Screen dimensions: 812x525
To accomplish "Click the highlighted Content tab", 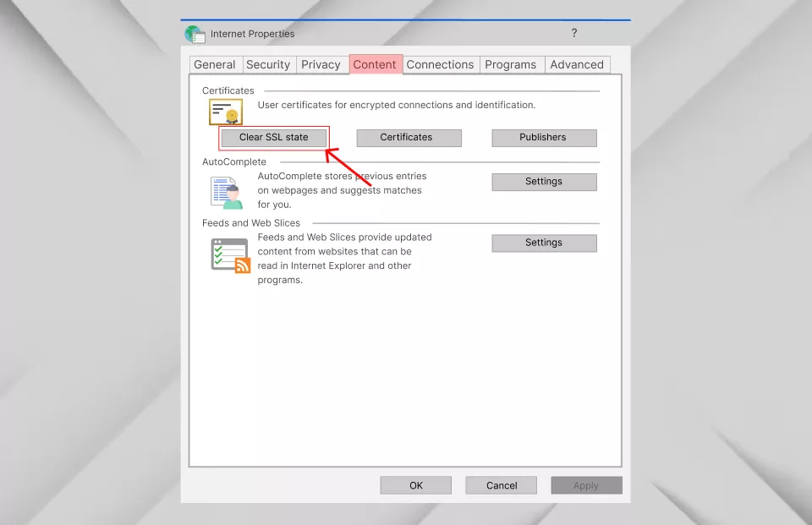I will (x=376, y=64).
